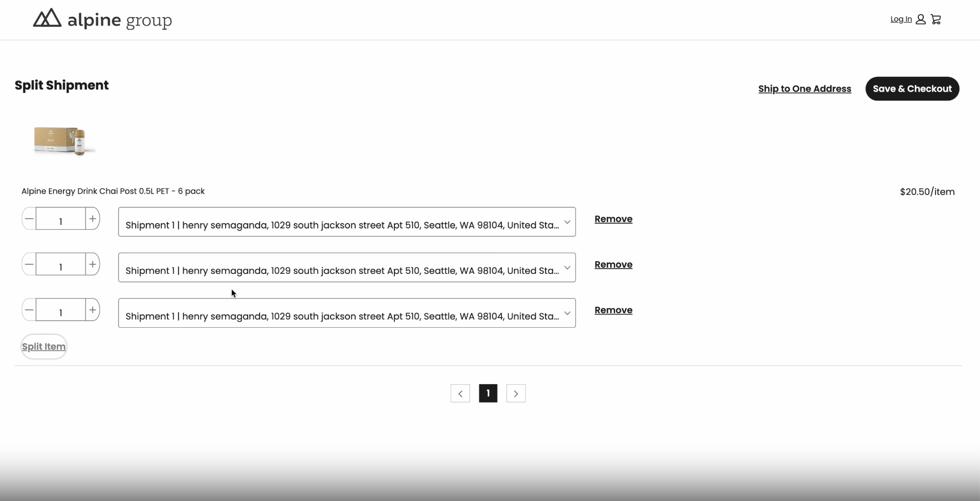This screenshot has width=980, height=501.
Task: Increase quantity in first shipment row
Action: point(92,219)
